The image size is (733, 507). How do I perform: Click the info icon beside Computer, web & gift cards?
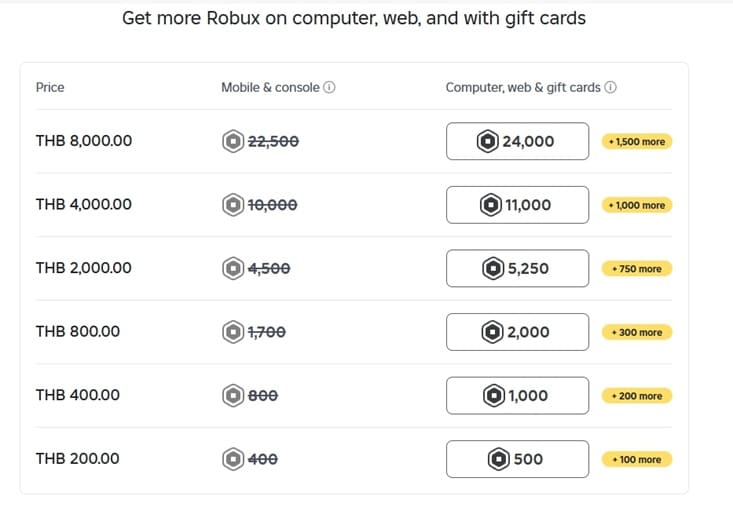click(x=610, y=87)
